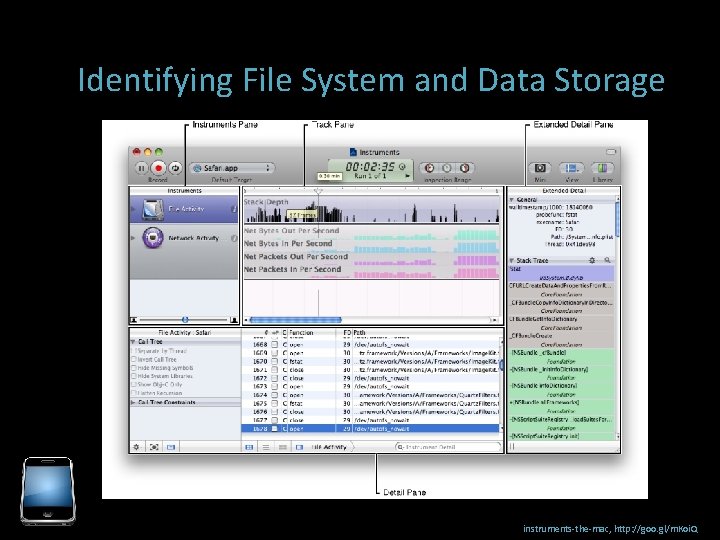720x540 pixels.
Task: Collapse the Call Tree section
Action: pyautogui.click(x=133, y=342)
